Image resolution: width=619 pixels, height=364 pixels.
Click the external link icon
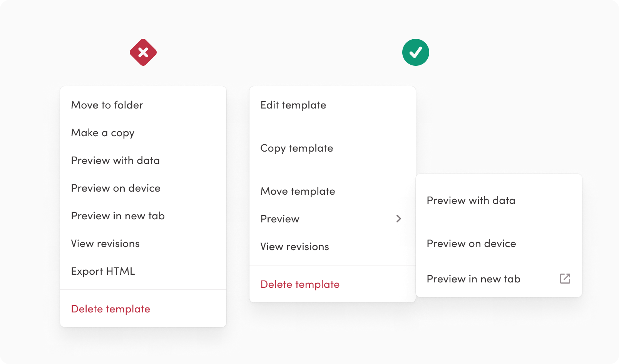pos(565,279)
